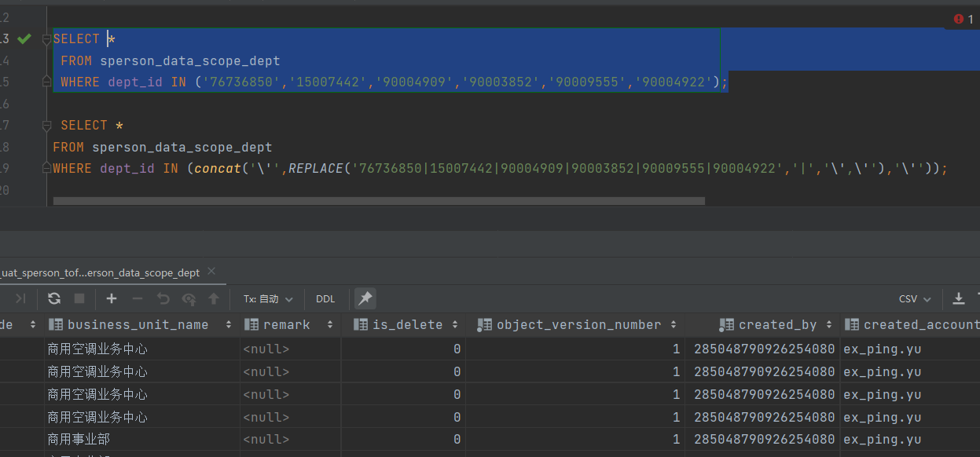Click the export data download icon
The height and width of the screenshot is (457, 980).
[959, 298]
